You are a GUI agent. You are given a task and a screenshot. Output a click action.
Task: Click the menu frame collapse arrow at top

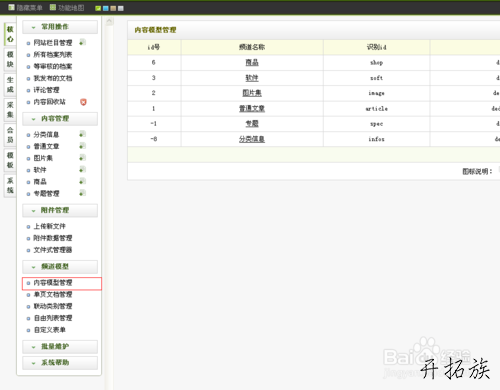pos(109,22)
